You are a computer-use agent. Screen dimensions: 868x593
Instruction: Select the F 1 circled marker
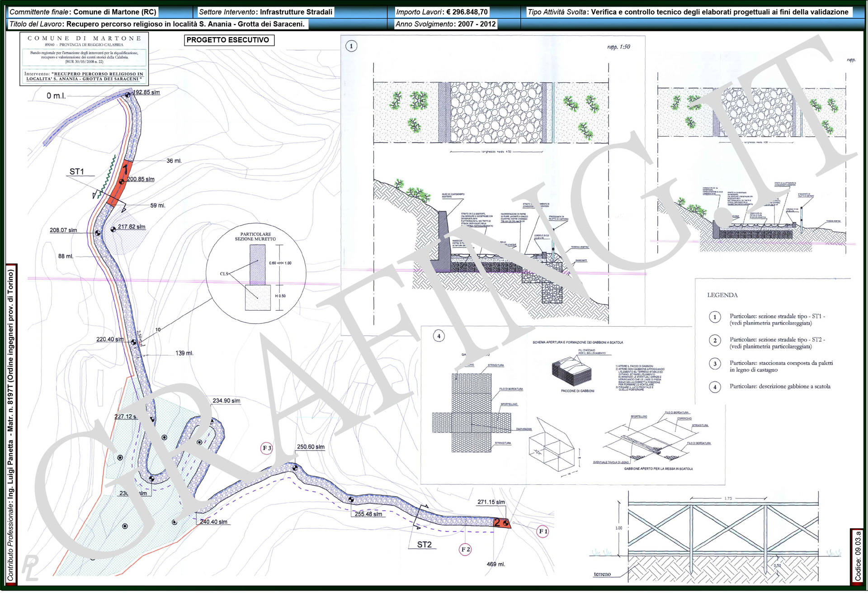543,531
